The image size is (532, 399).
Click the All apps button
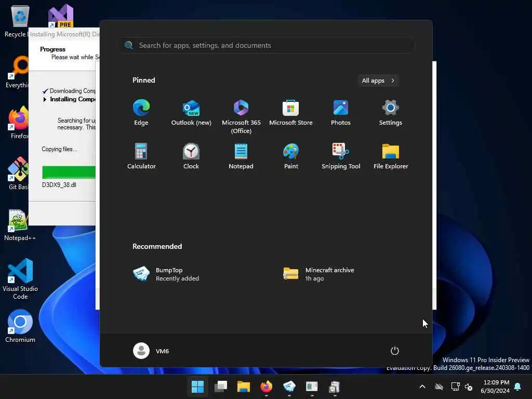(x=378, y=81)
